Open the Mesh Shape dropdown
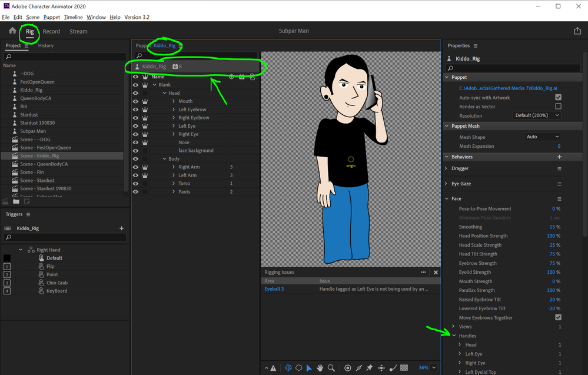 point(542,137)
